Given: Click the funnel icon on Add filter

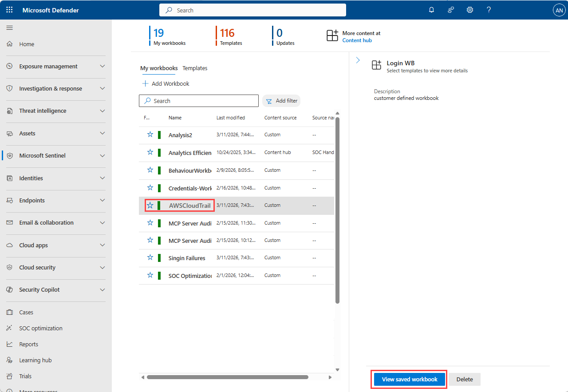Looking at the screenshot, I should tap(269, 101).
